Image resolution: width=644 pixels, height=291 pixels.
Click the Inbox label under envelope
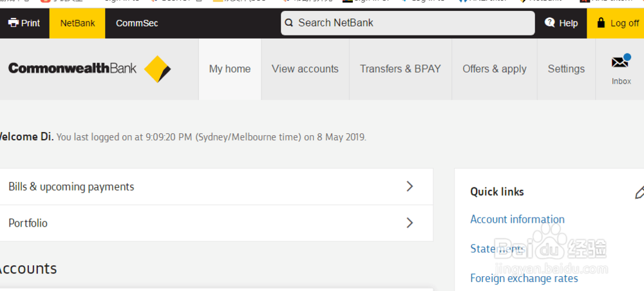(x=621, y=81)
